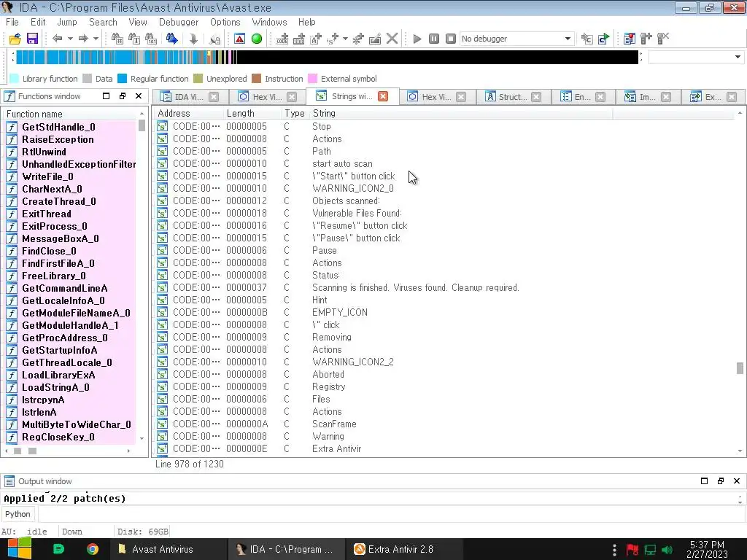Open the back-history dropdown arrow
Image resolution: width=747 pixels, height=560 pixels.
pyautogui.click(x=69, y=39)
